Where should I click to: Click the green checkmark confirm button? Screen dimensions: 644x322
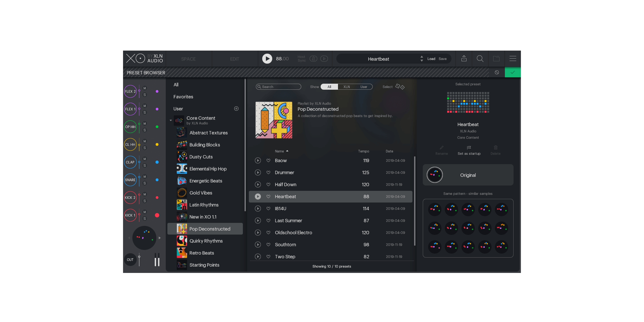[x=512, y=72]
